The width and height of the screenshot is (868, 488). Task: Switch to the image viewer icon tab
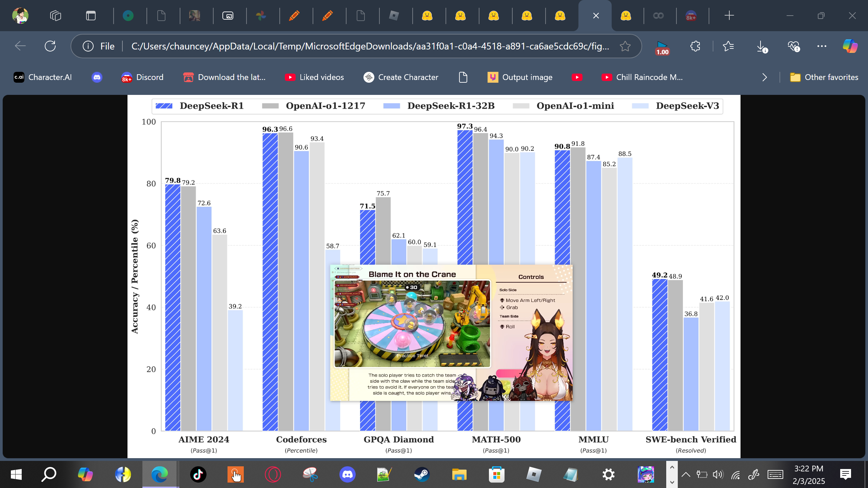(228, 16)
